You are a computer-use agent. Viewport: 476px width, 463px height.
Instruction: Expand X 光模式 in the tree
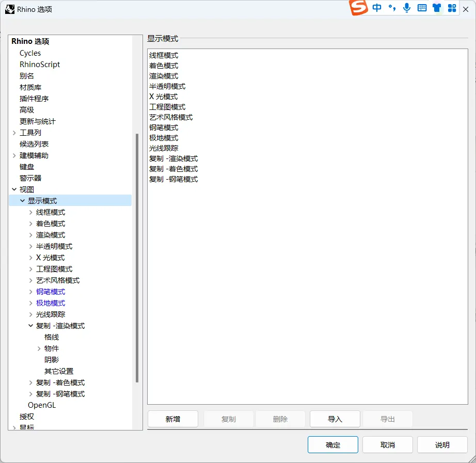click(x=30, y=258)
